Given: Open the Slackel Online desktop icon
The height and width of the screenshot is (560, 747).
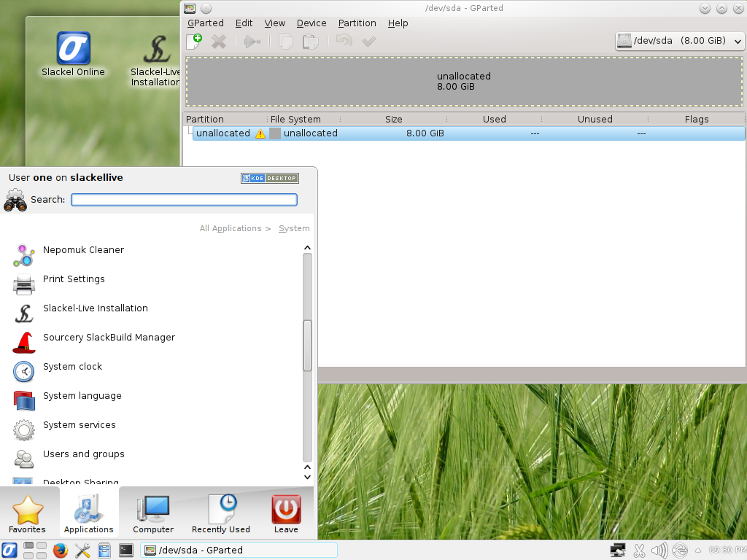Looking at the screenshot, I should tap(74, 54).
